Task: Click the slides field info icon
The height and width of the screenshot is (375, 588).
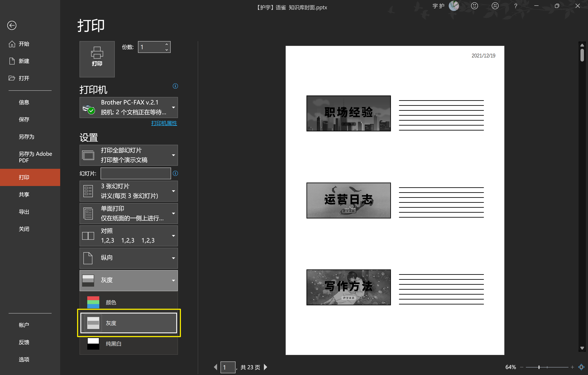Action: point(175,173)
